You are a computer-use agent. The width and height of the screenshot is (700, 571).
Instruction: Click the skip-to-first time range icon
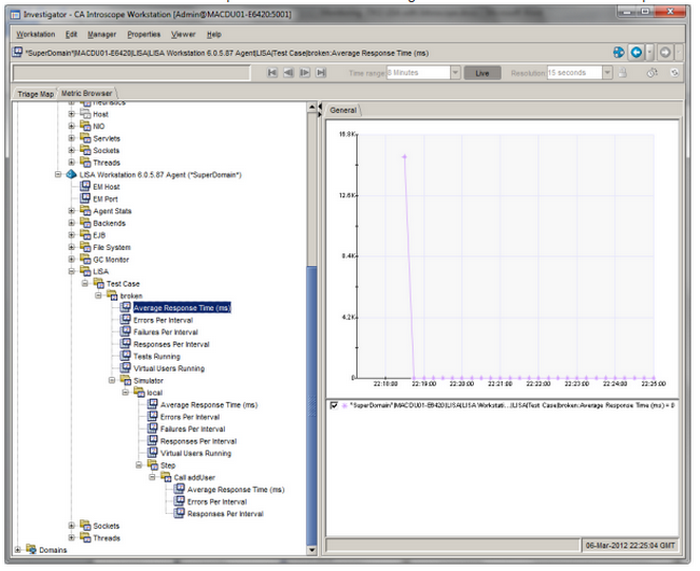click(x=272, y=73)
